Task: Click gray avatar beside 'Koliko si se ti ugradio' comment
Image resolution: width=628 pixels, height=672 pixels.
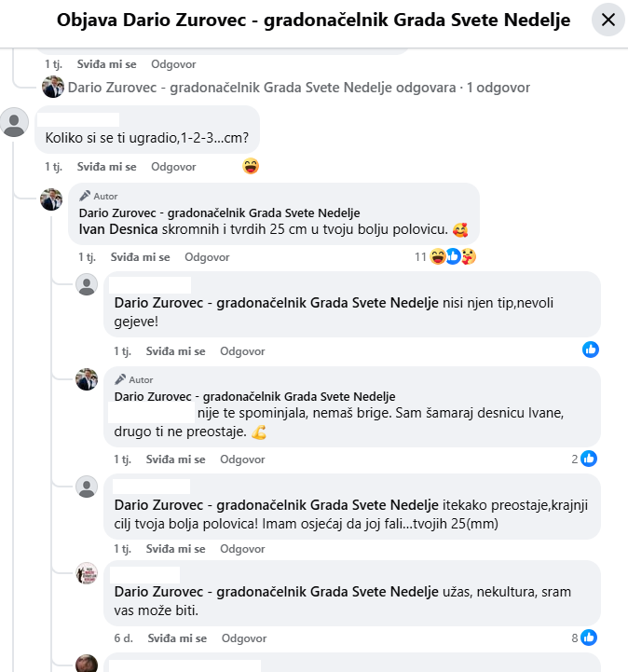Action: (15, 123)
